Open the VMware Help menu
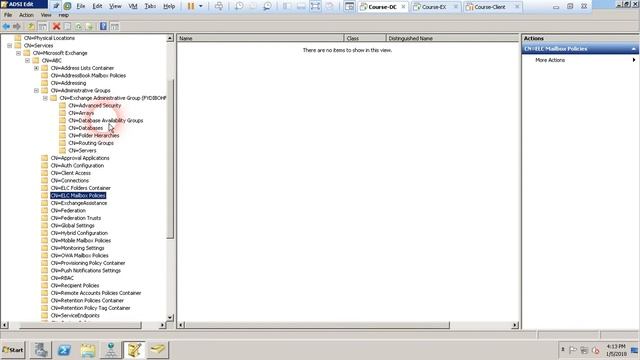640x360 pixels. point(169,6)
